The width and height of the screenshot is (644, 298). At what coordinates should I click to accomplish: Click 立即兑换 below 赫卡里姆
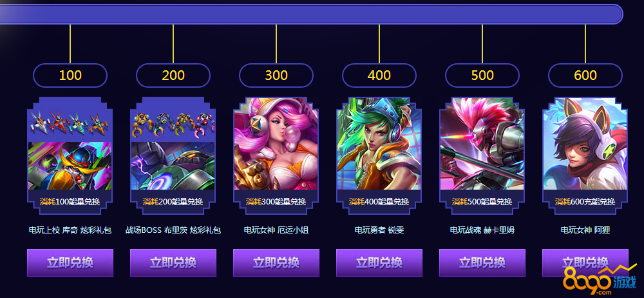click(x=482, y=263)
